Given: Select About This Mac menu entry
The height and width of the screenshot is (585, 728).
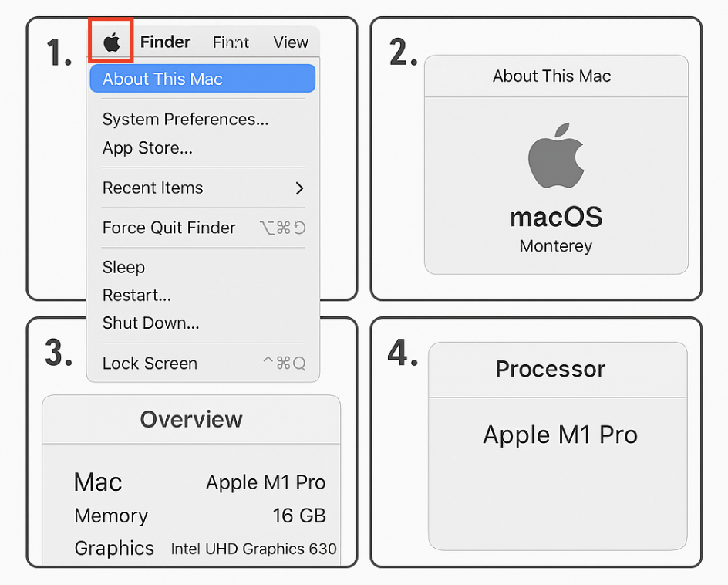Looking at the screenshot, I should (x=163, y=79).
